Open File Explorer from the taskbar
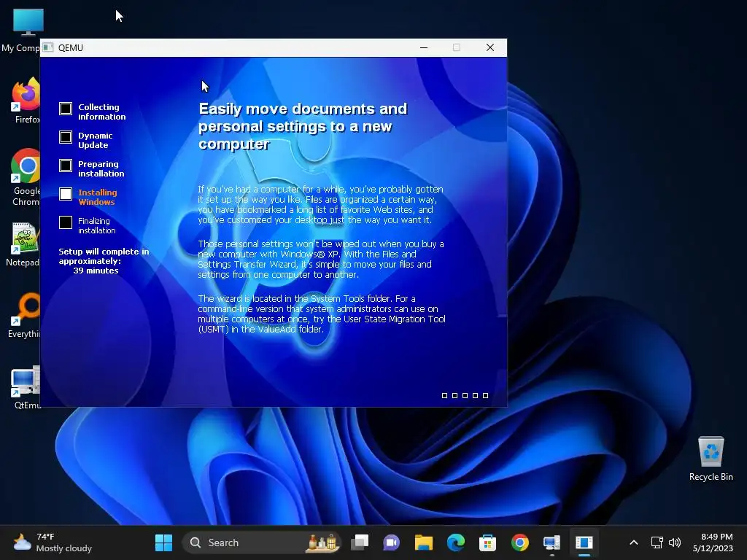The width and height of the screenshot is (747, 560). (424, 542)
